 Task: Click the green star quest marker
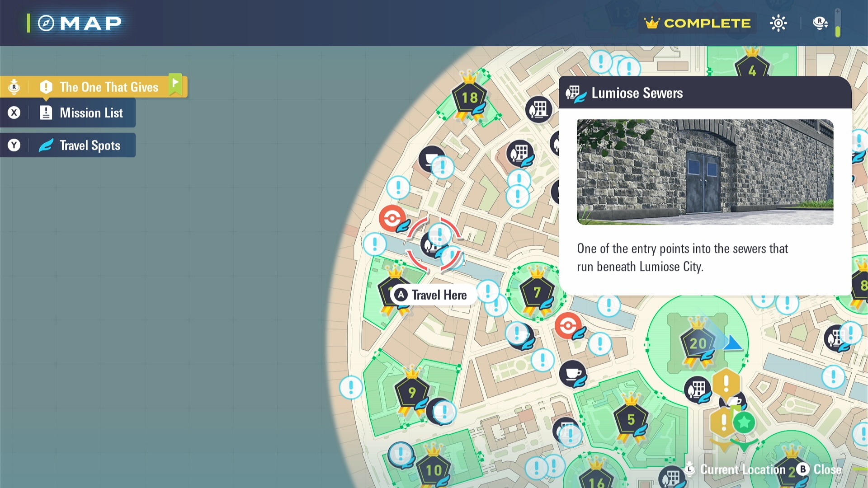coord(744,423)
